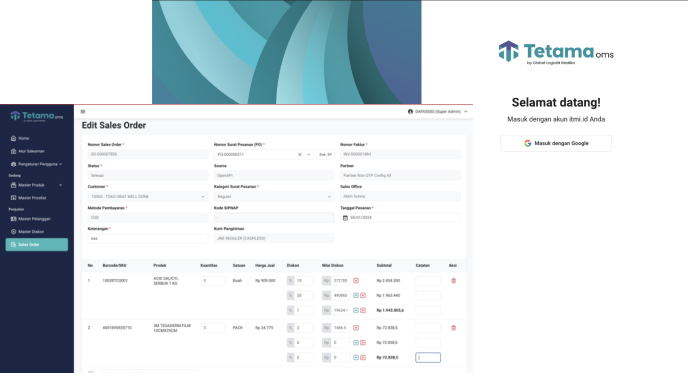Edit the 20 percent Diskon field
This screenshot has width=688, height=373.
pos(304,295)
